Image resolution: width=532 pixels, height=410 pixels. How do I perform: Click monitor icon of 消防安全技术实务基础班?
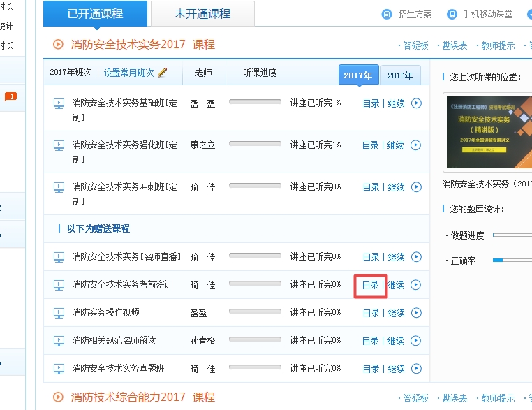coord(59,103)
